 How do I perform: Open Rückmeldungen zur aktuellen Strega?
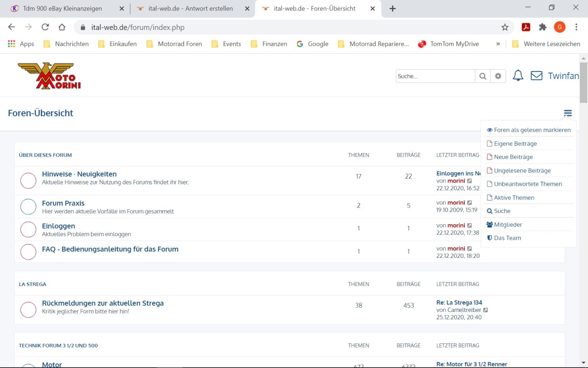pyautogui.click(x=103, y=303)
